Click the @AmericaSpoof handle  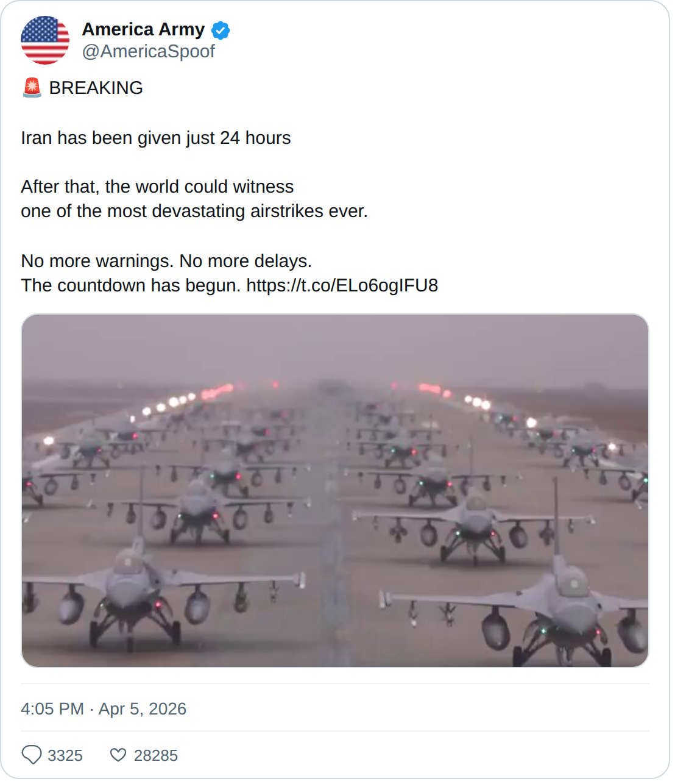click(149, 52)
